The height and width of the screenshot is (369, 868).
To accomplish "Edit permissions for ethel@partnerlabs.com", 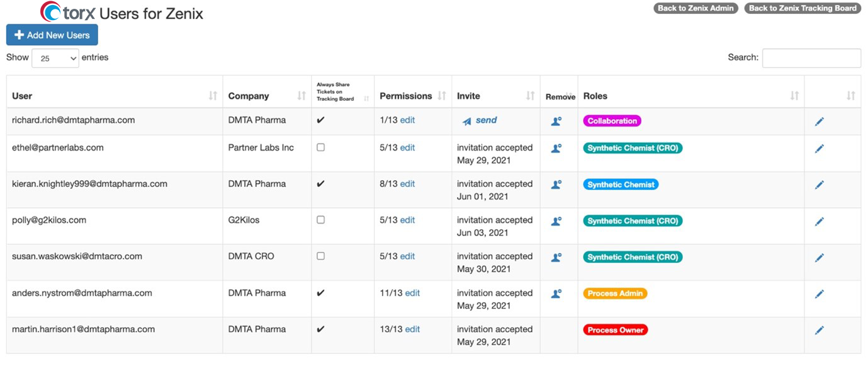I will (407, 147).
